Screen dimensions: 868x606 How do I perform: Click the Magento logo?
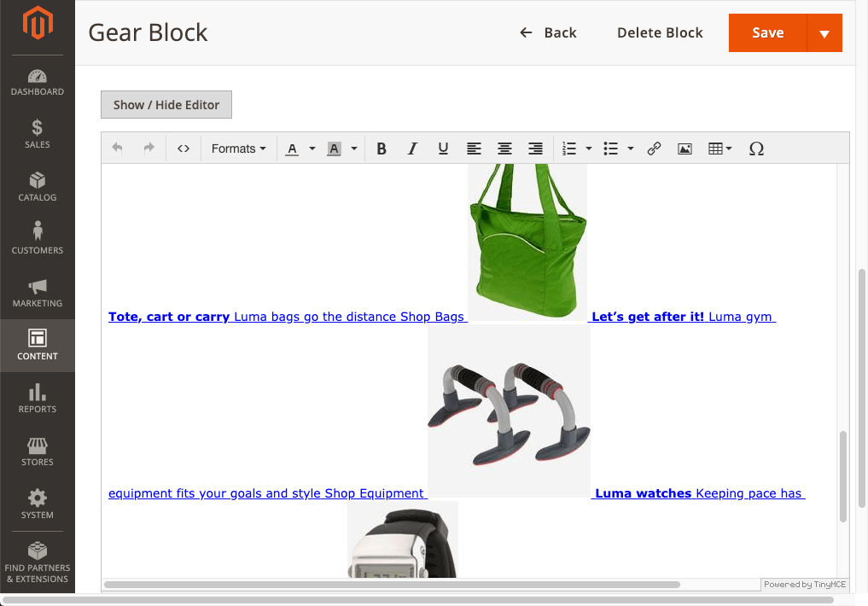37,23
